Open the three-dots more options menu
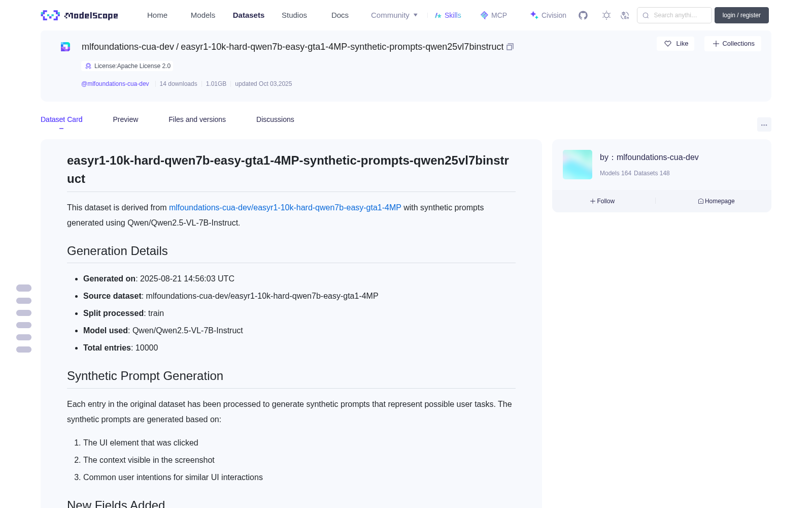 (x=764, y=124)
